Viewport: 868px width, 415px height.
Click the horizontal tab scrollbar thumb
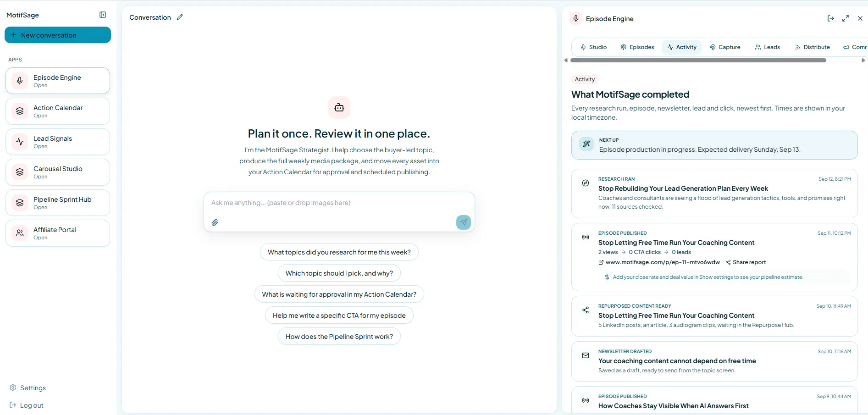tap(698, 60)
